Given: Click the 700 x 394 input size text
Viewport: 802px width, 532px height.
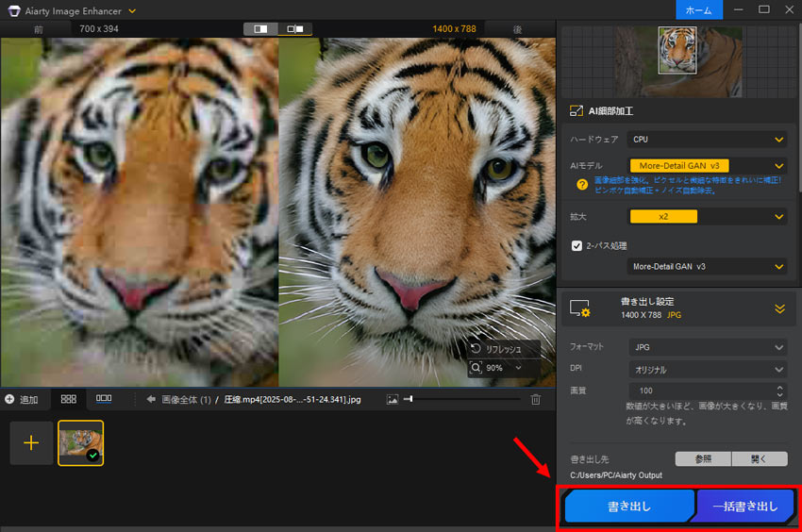Looking at the screenshot, I should coord(99,28).
